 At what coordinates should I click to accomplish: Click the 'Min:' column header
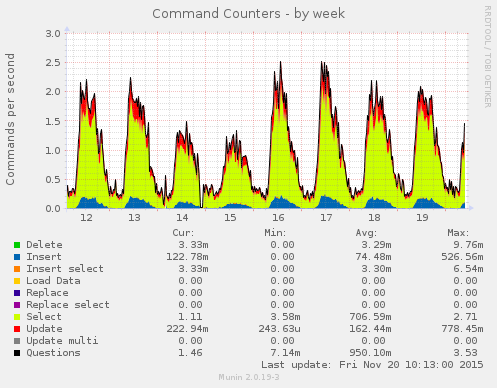pos(275,233)
